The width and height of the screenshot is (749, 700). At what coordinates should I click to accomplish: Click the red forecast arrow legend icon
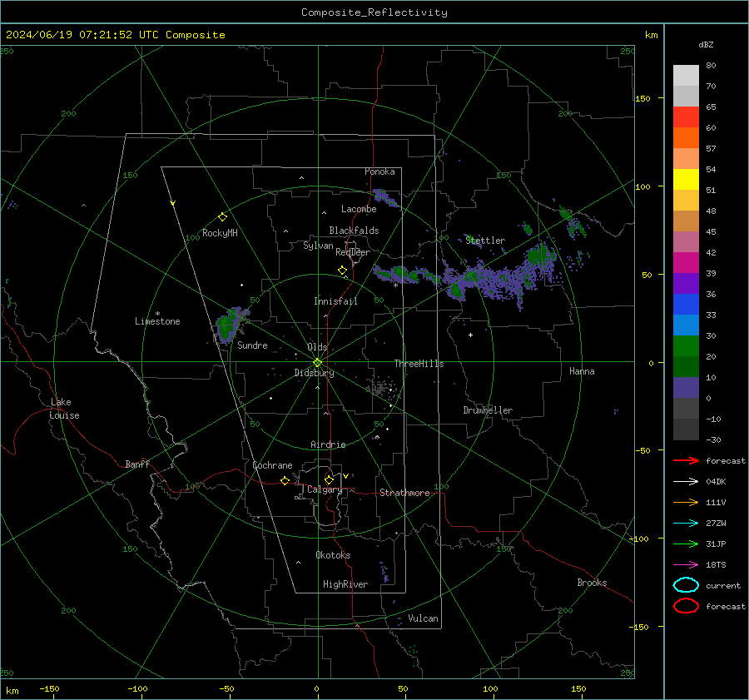coord(686,460)
